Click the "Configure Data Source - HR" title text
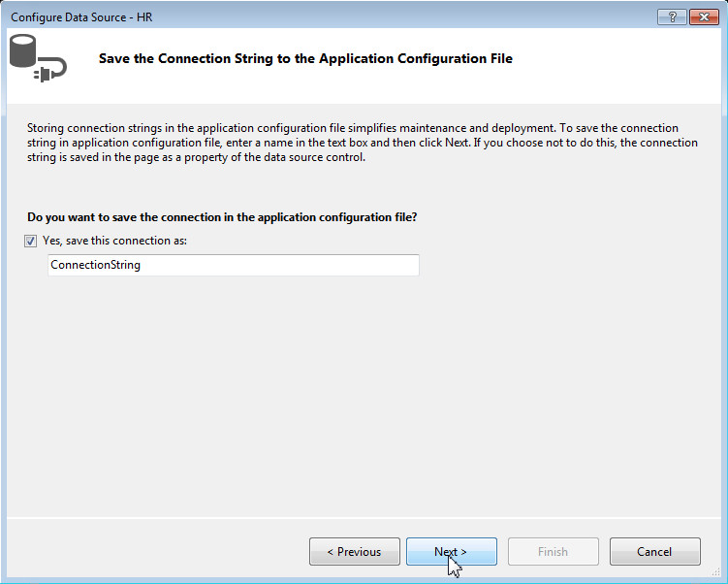Viewport: 728px width, 584px height. (x=81, y=17)
